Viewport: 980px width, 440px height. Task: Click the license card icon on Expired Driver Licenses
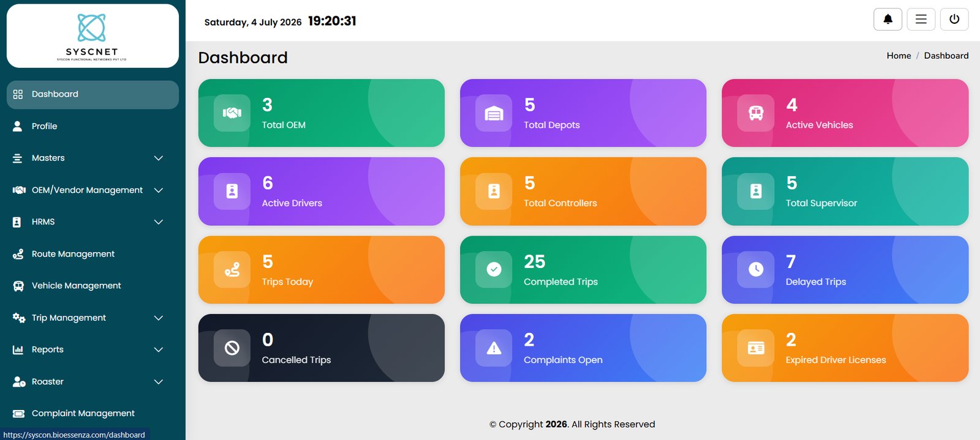756,348
